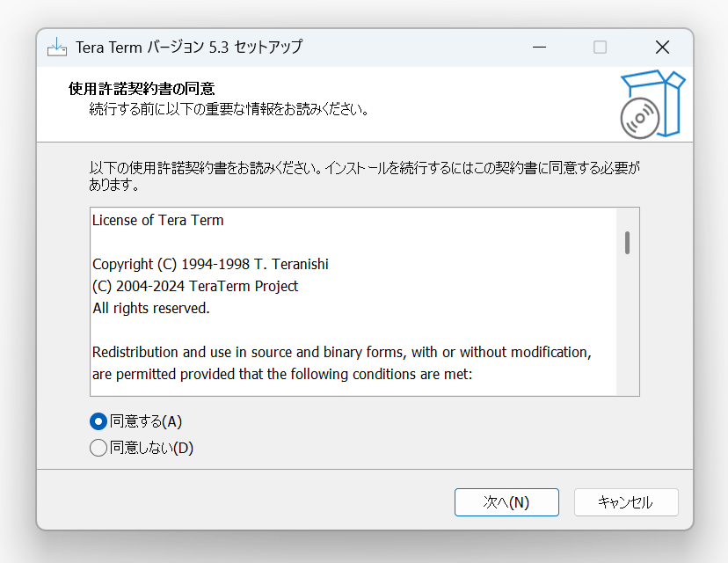The width and height of the screenshot is (728, 563).
Task: Click the Tera Term バージョン 5.3 セットアップ title
Action: point(189,48)
